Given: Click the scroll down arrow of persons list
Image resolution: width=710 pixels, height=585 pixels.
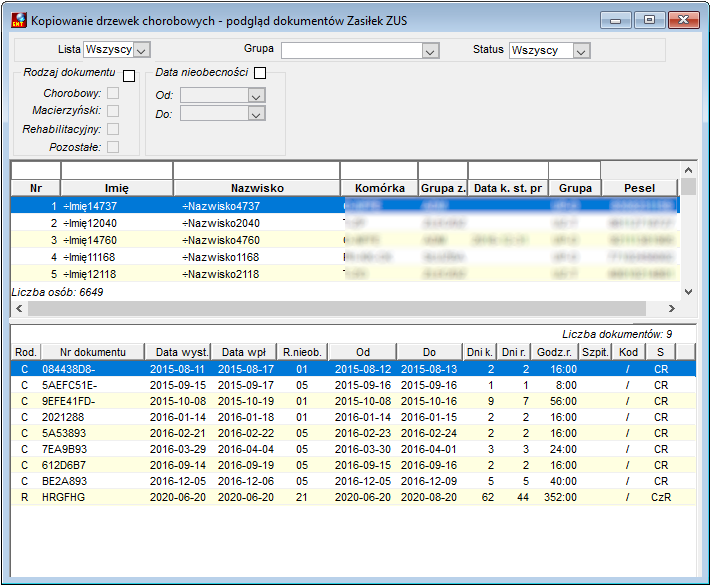Looking at the screenshot, I should (x=688, y=292).
